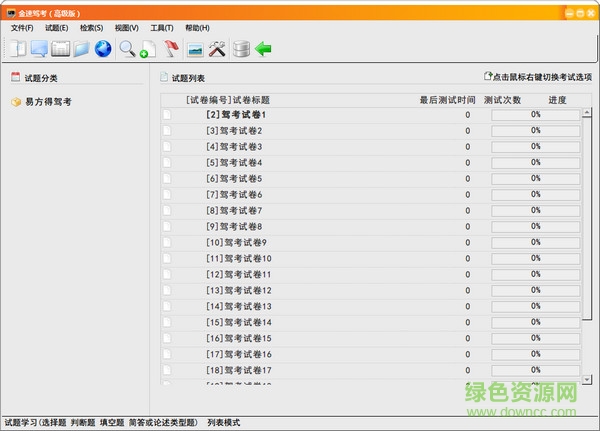
Task: Select row [5]驾考试卷4
Action: [371, 163]
